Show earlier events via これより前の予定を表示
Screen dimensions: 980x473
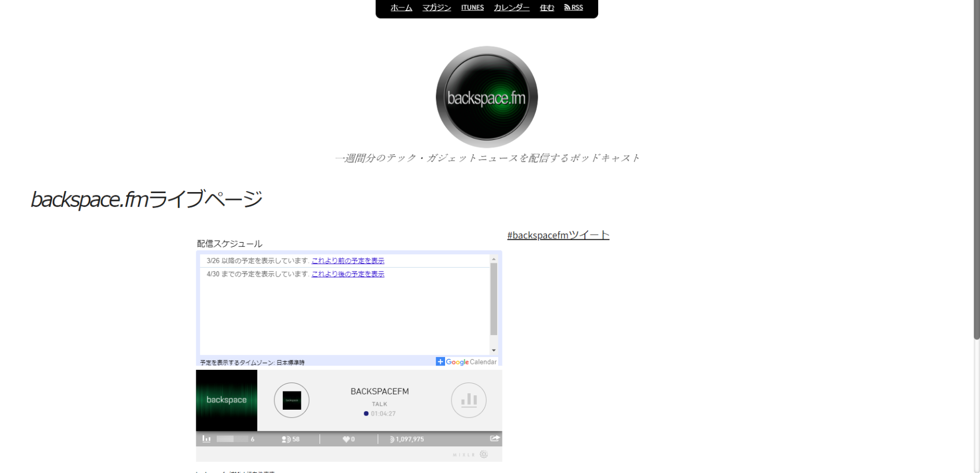[348, 261]
